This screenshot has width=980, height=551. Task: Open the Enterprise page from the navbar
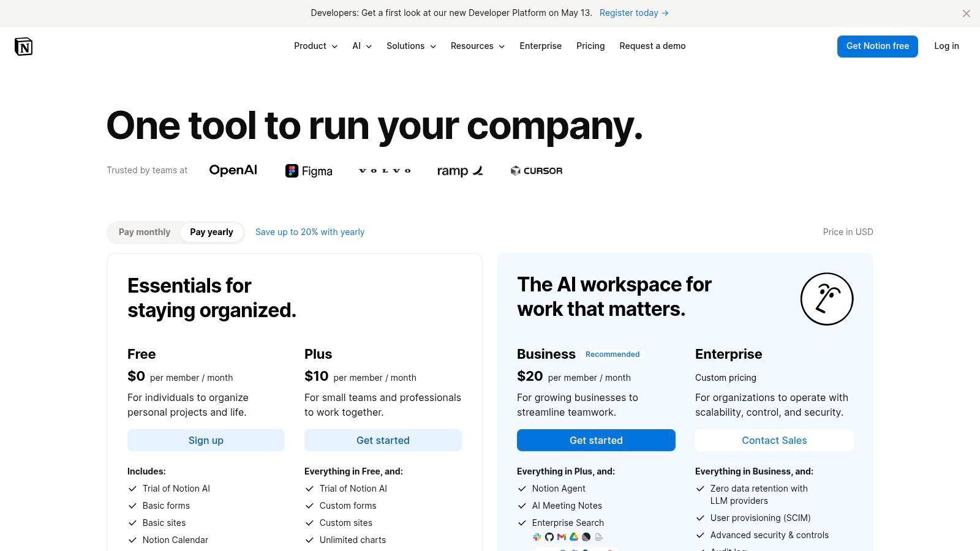540,46
